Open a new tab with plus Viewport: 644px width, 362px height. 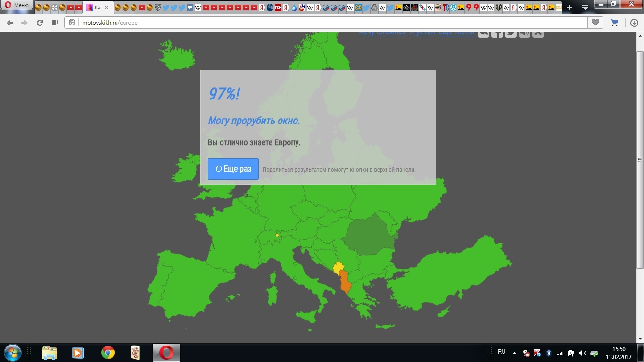coord(569,8)
